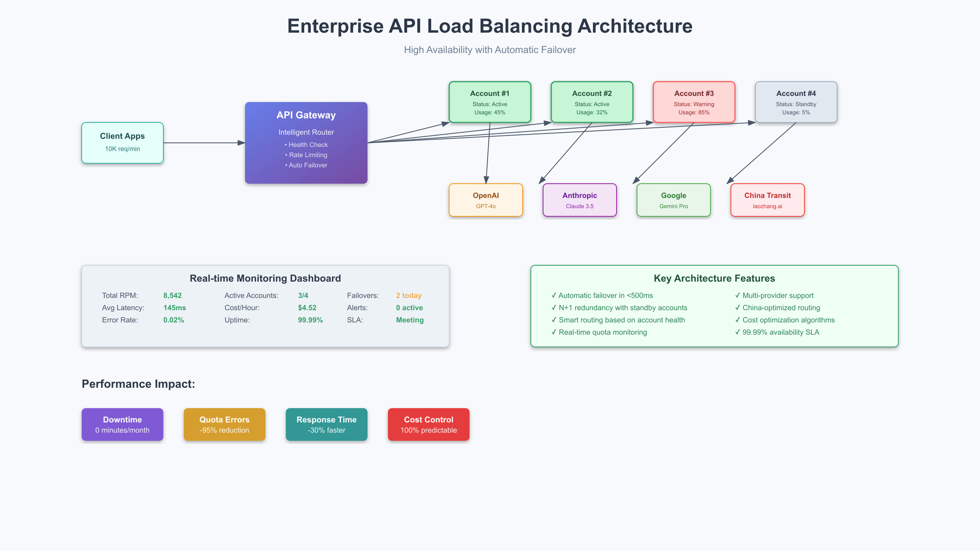Click 'Intelligent Router' label
Screen dimensions: 980x551
(306, 132)
